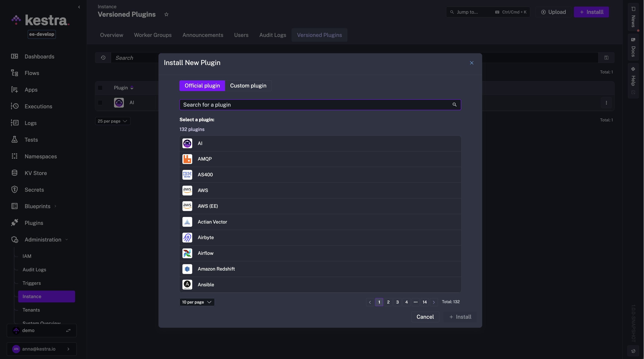Click the Airbyte plugin icon
644x359 pixels.
(187, 238)
